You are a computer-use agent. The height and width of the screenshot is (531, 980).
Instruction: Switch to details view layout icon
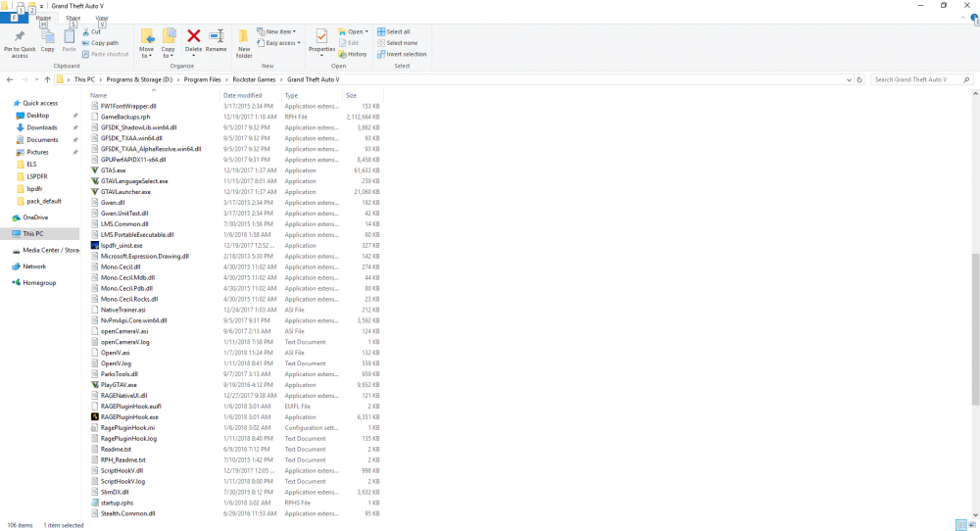(961, 525)
